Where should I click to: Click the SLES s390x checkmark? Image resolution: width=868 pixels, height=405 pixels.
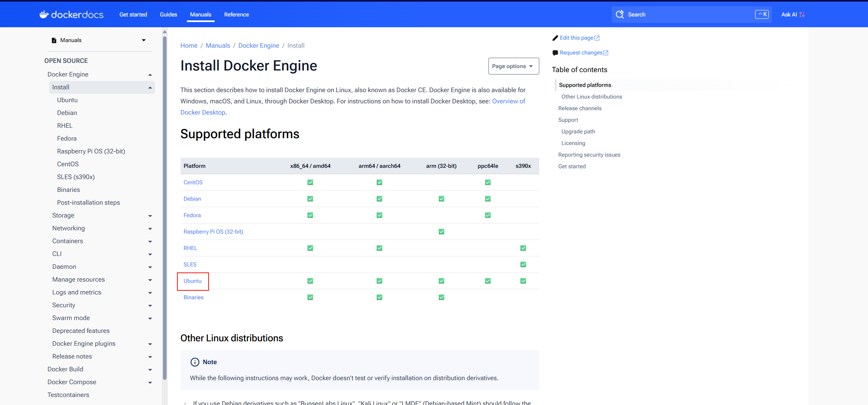tap(523, 264)
